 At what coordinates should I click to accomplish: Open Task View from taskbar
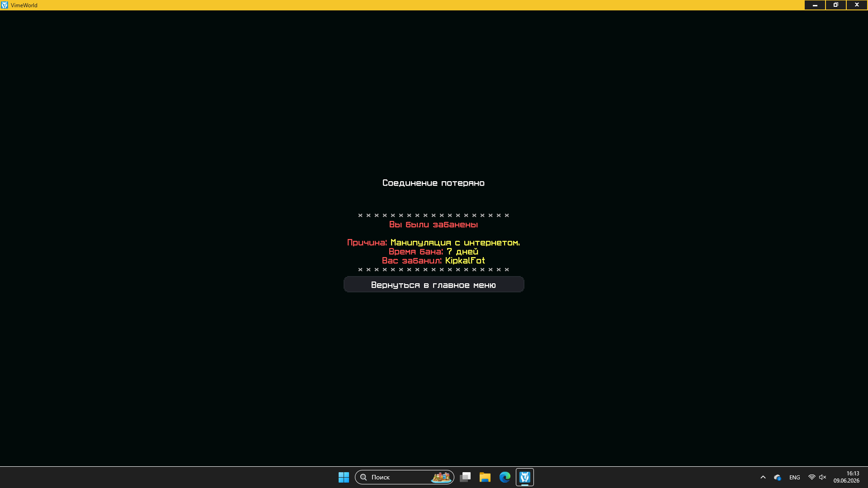click(x=465, y=477)
